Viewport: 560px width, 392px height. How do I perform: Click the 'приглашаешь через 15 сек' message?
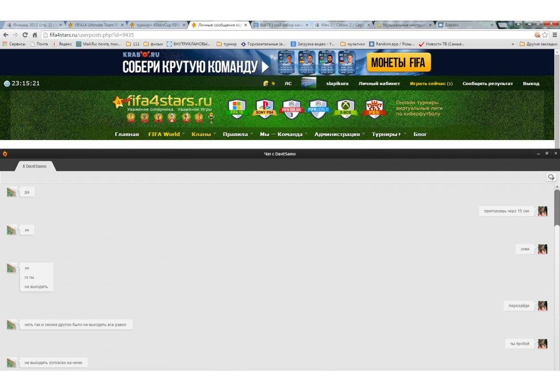point(506,211)
